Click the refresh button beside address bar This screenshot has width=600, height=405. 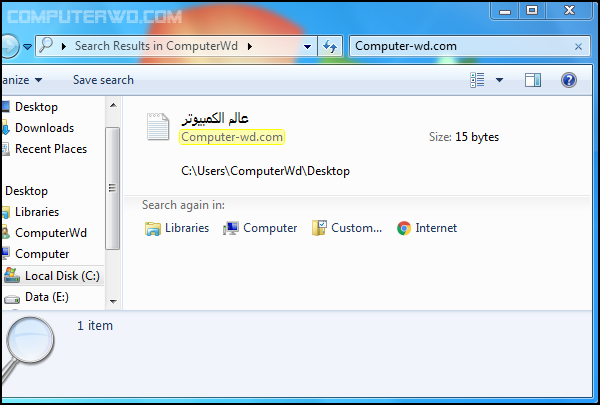tap(330, 47)
